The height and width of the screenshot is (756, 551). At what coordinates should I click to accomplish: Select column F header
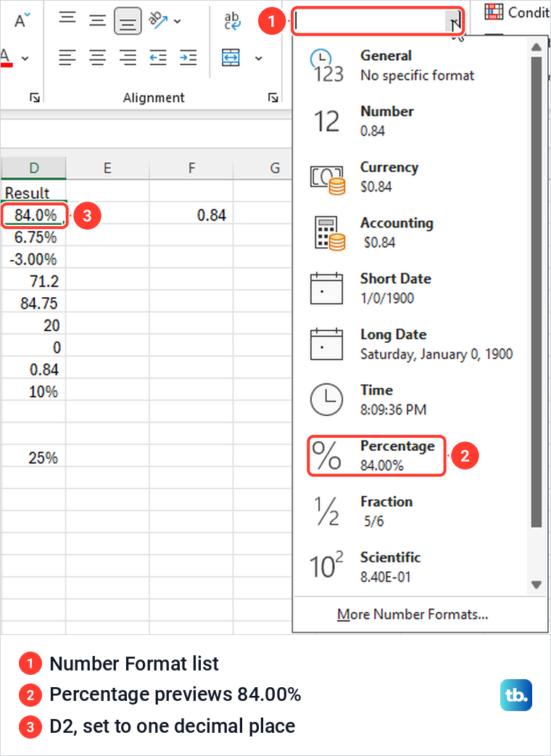(191, 168)
